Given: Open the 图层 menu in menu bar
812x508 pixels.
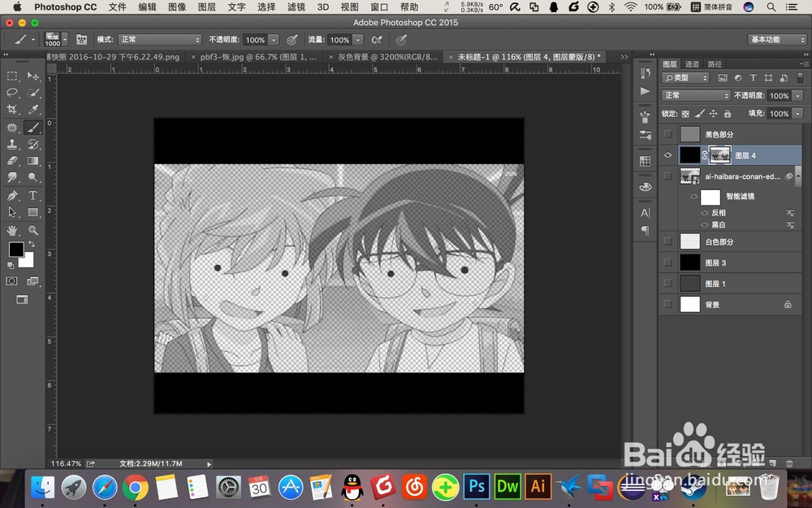Looking at the screenshot, I should (206, 7).
